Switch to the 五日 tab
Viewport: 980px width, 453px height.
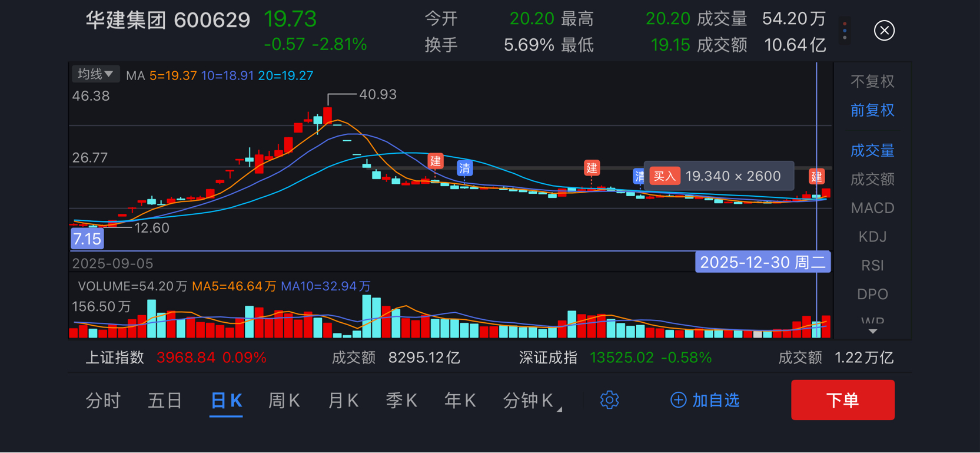[165, 401]
